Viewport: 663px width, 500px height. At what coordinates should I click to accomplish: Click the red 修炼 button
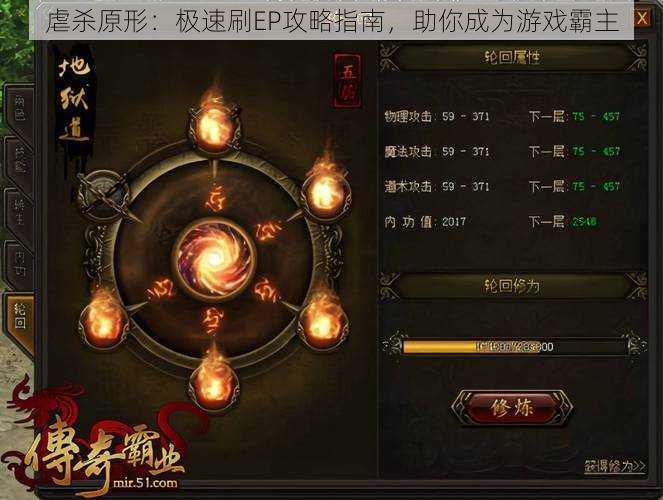(x=512, y=407)
